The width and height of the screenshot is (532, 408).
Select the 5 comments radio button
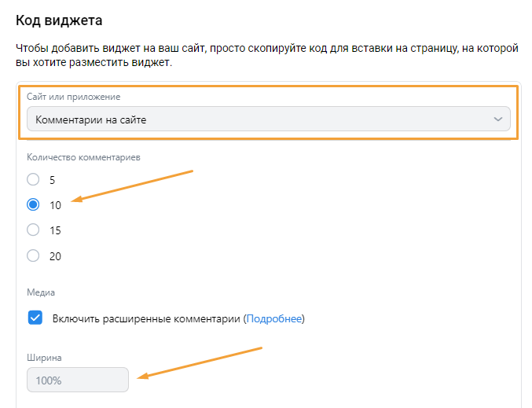33,179
